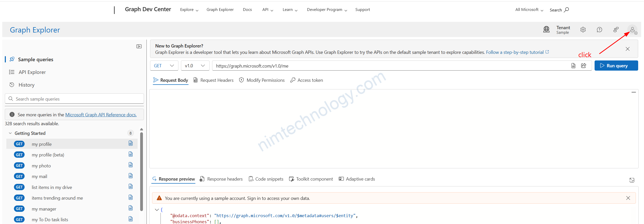644x224 pixels.
Task: Open the settings gear icon
Action: [583, 30]
